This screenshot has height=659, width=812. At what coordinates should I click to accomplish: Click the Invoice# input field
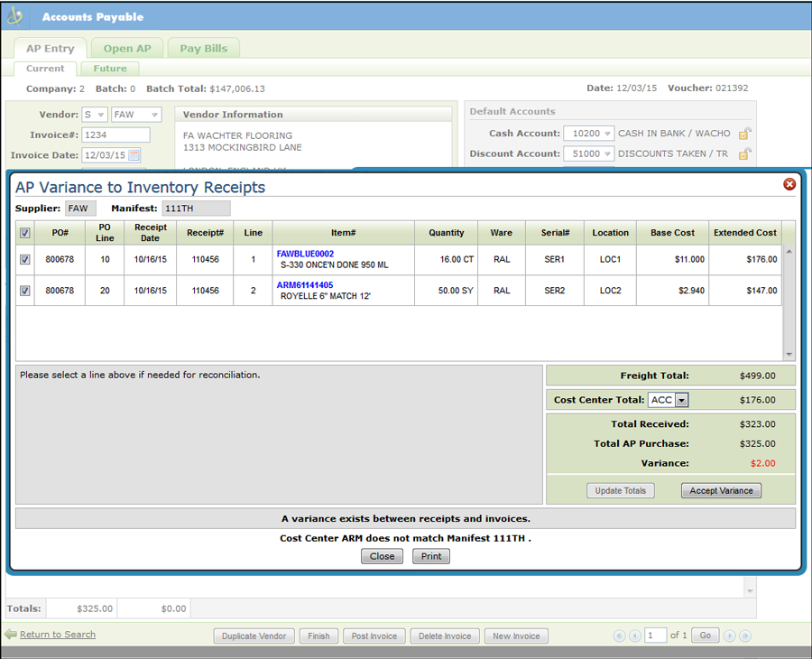115,135
